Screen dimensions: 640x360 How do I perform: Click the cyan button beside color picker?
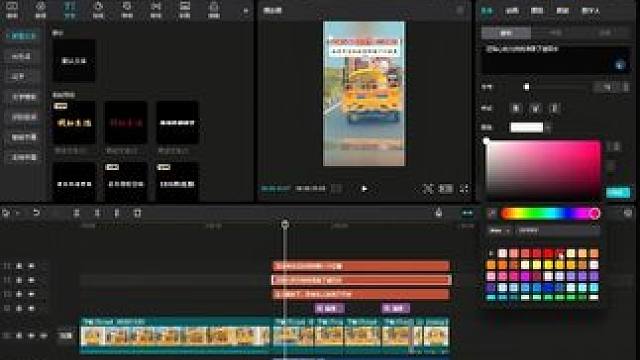[618, 193]
